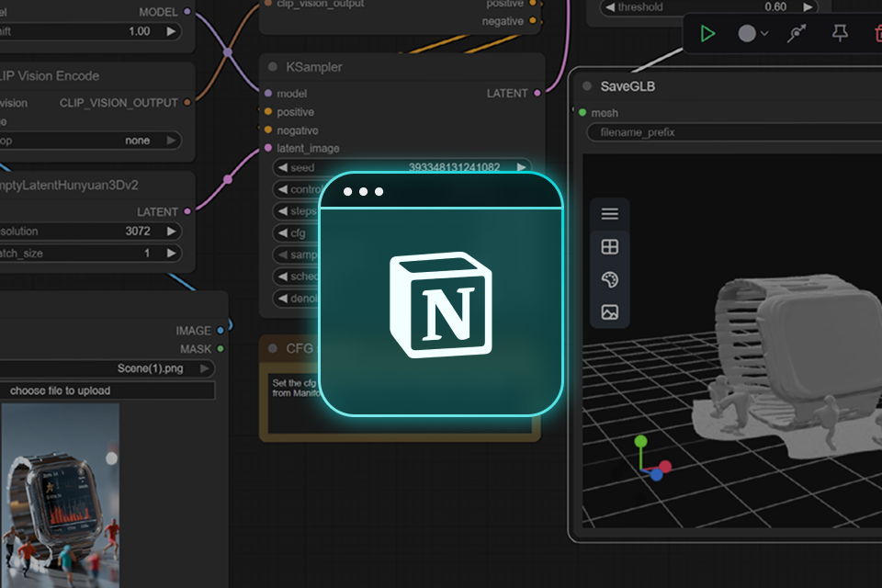The height and width of the screenshot is (588, 882).
Task: Click image background icon in 3D viewer
Action: 610,311
